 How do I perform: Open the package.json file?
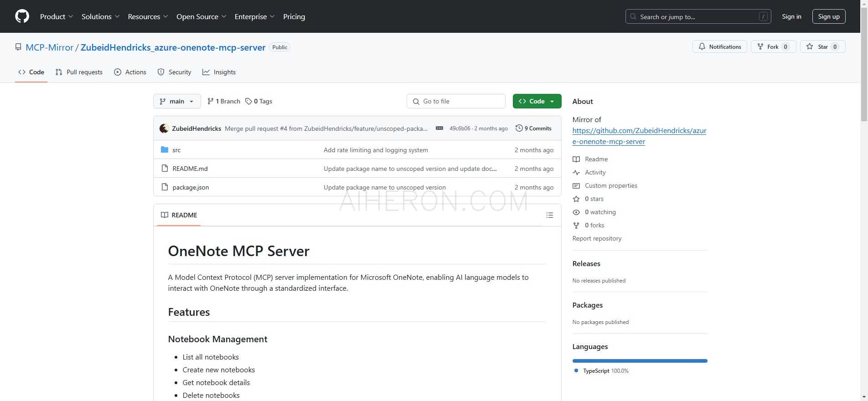point(191,187)
